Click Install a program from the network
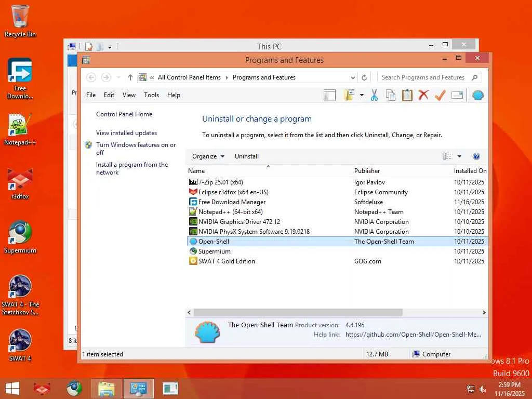Image resolution: width=532 pixels, height=399 pixels. (x=132, y=168)
